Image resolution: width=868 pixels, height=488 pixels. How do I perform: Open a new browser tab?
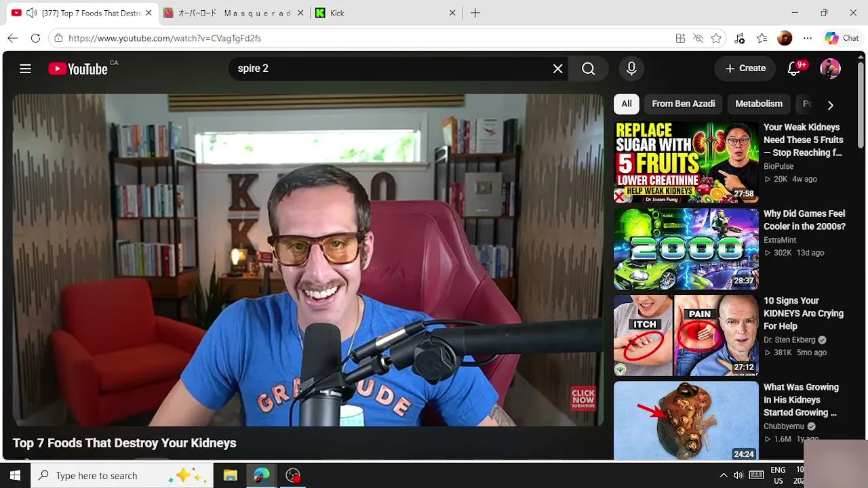click(x=475, y=13)
